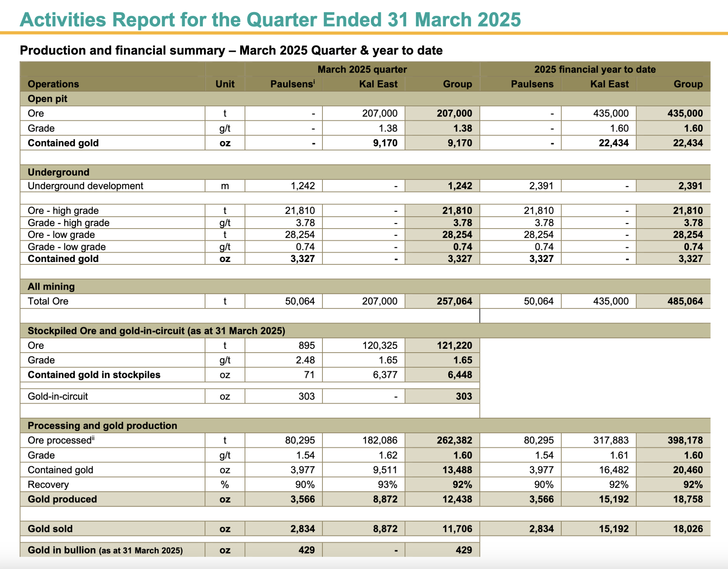Click the '2025 financial year to date' header

point(595,69)
